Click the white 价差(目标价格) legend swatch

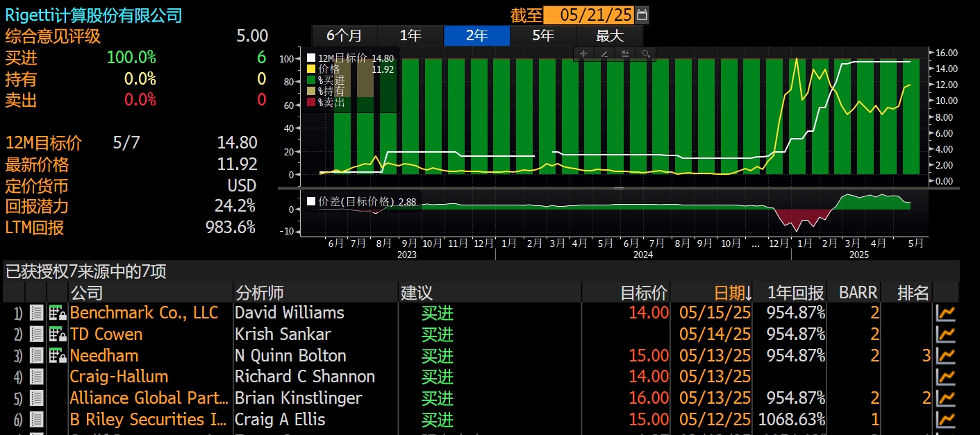(311, 202)
